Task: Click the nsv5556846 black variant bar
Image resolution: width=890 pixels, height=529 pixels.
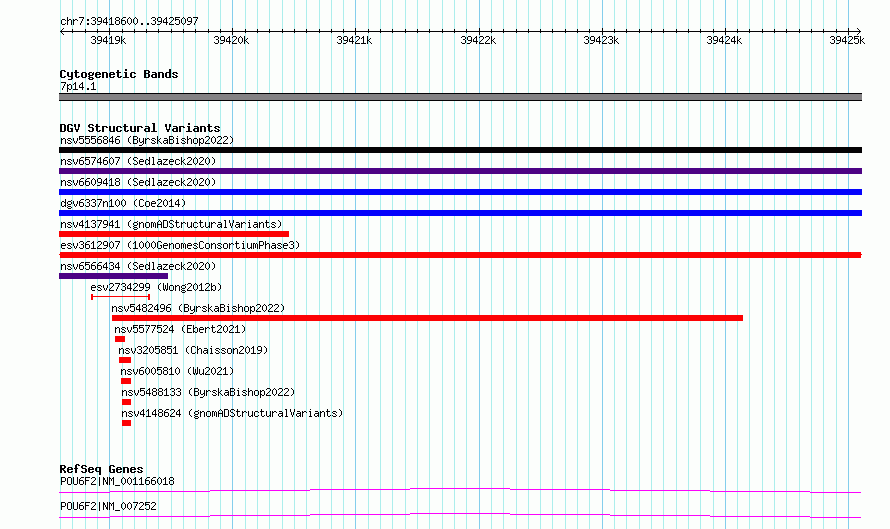Action: point(460,150)
